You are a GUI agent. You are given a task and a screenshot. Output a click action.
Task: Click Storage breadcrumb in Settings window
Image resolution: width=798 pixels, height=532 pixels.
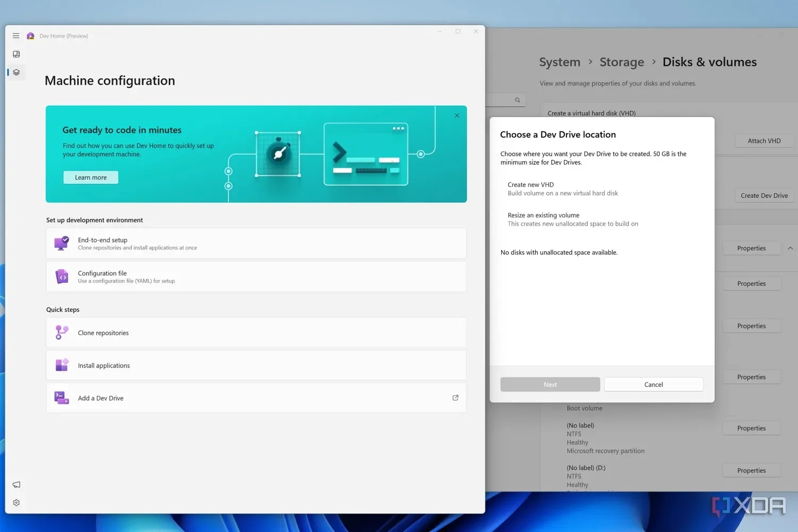[621, 62]
